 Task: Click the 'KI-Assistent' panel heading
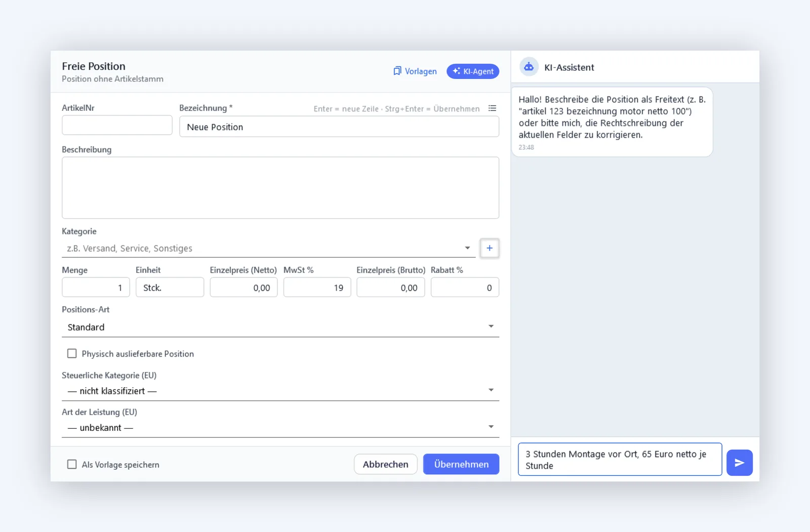tap(569, 67)
